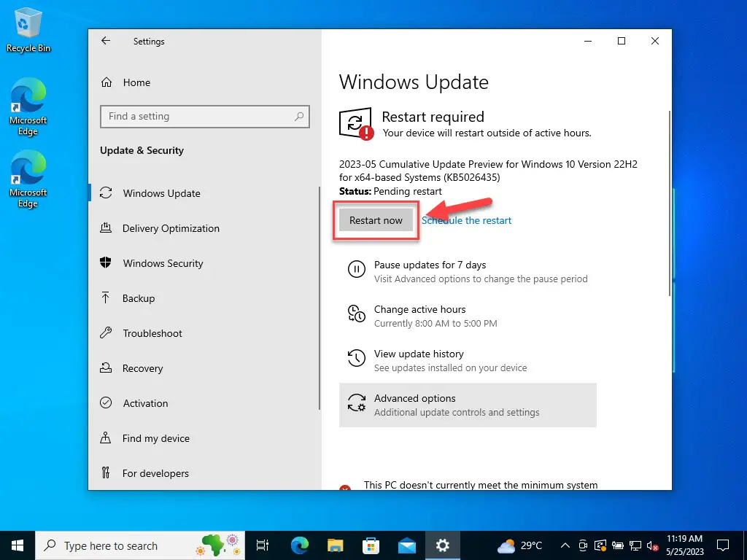Image resolution: width=747 pixels, height=560 pixels.
Task: Select Find my device in the sidebar
Action: [x=204, y=438]
